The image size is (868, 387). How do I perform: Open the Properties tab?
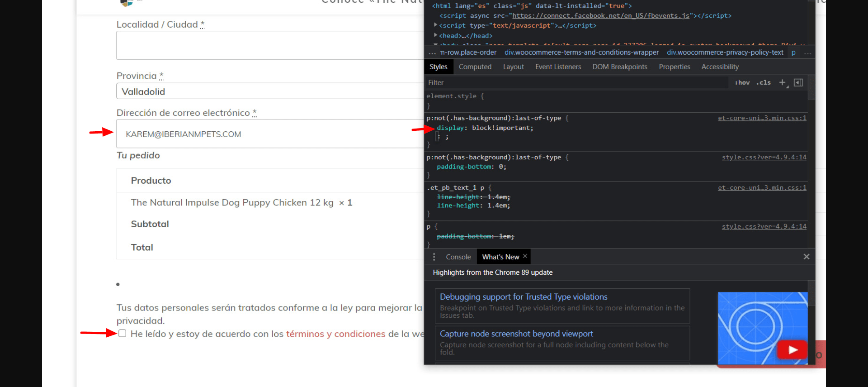pyautogui.click(x=675, y=67)
